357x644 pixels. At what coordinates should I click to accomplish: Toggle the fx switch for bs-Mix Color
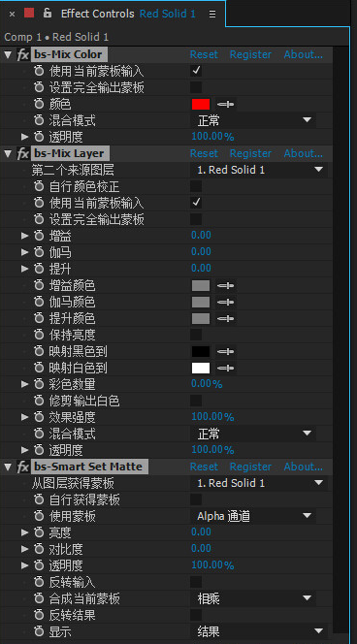(x=22, y=54)
